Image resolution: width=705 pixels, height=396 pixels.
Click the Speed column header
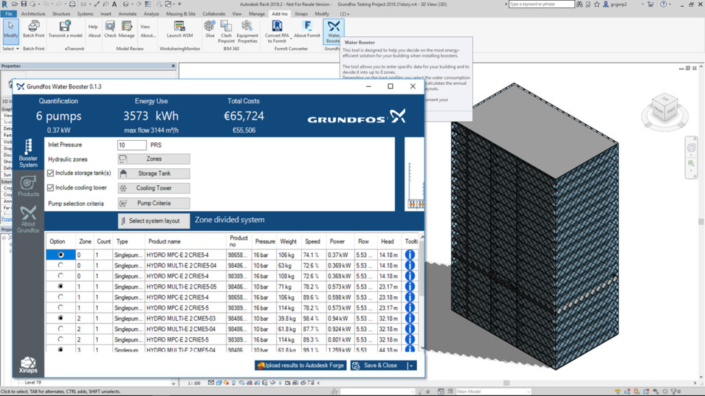click(x=312, y=241)
